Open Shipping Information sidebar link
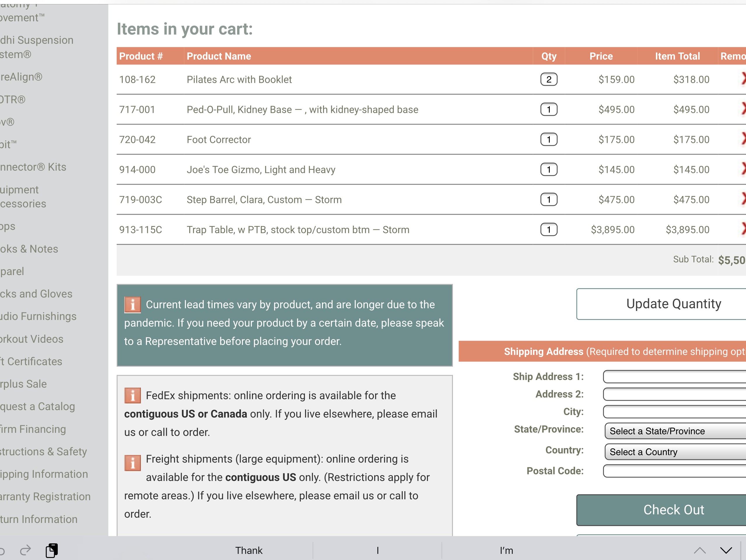 click(44, 474)
